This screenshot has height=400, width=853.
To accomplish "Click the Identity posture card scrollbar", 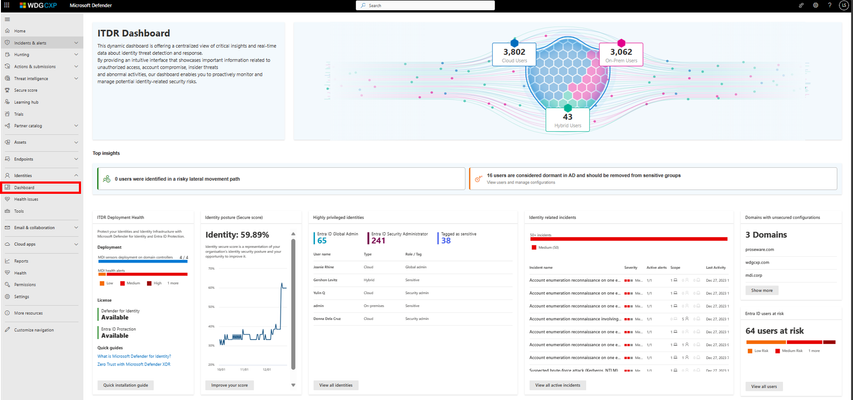I will pos(293,305).
